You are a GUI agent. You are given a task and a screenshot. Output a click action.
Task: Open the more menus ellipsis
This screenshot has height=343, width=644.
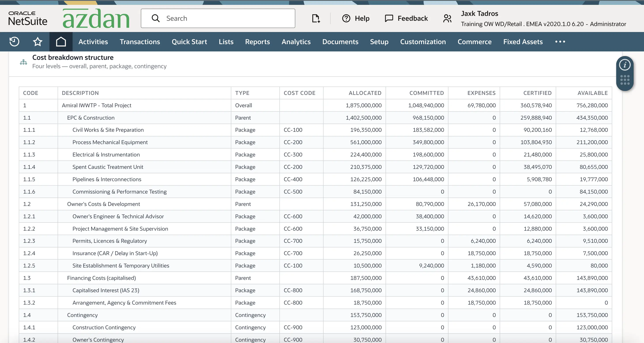coord(560,41)
